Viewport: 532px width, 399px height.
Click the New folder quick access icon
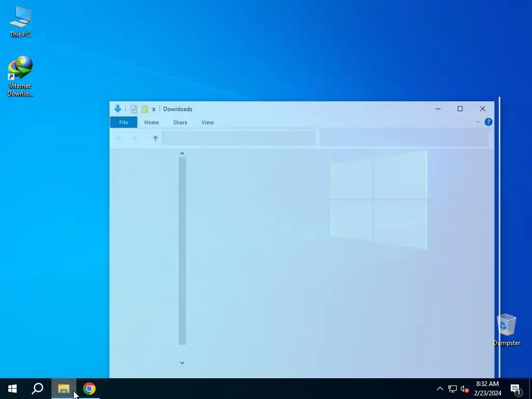145,109
